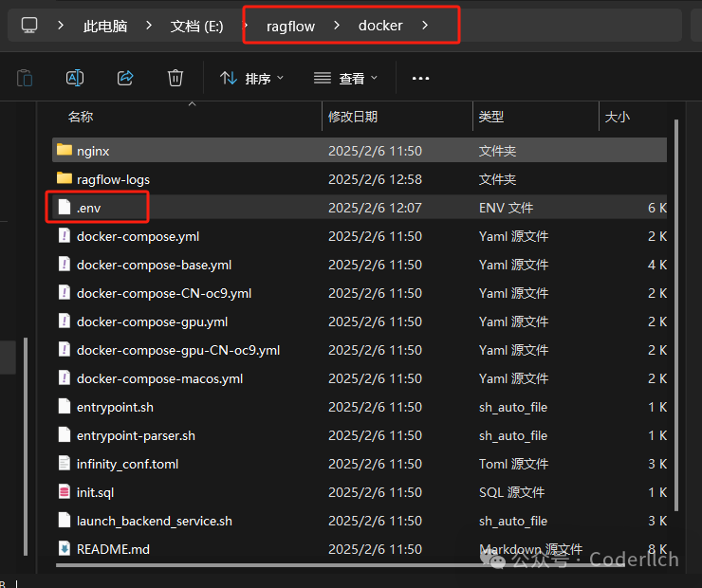The height and width of the screenshot is (588, 702).
Task: Expand the chevron after ragflow breadcrumb
Action: pos(337,26)
